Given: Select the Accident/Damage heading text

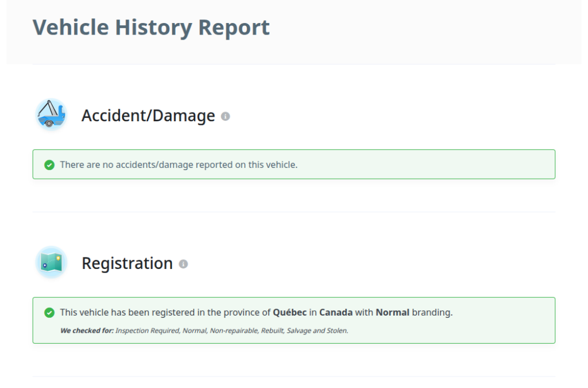Looking at the screenshot, I should 148,116.
